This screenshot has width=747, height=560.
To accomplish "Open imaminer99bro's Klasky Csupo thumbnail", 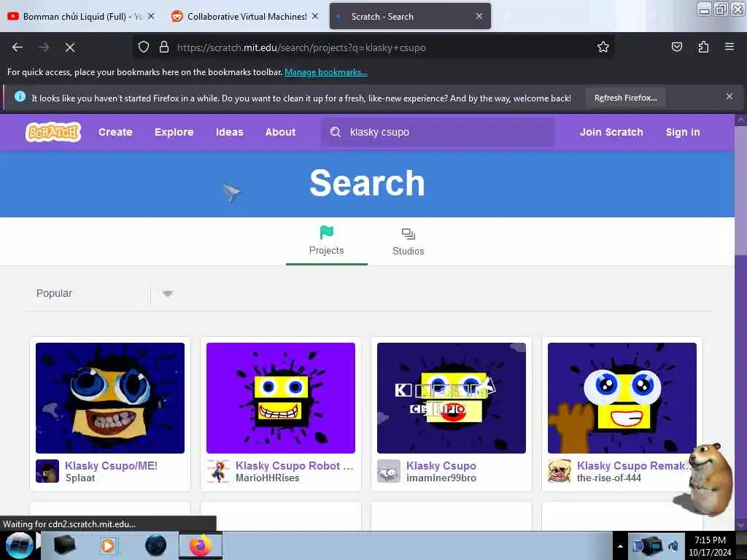I will pyautogui.click(x=451, y=398).
